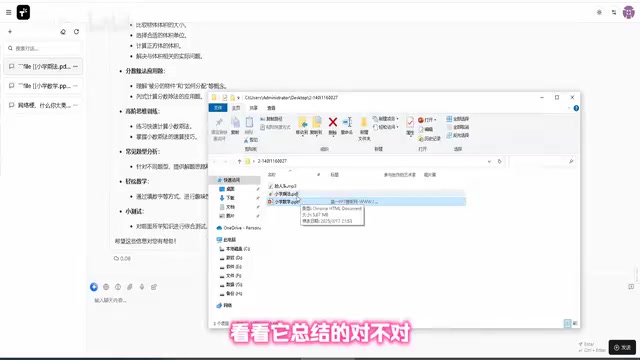Image resolution: width=640 pixels, height=360 pixels.
Task: Open address bar history dropdown arrow
Action: [489, 161]
